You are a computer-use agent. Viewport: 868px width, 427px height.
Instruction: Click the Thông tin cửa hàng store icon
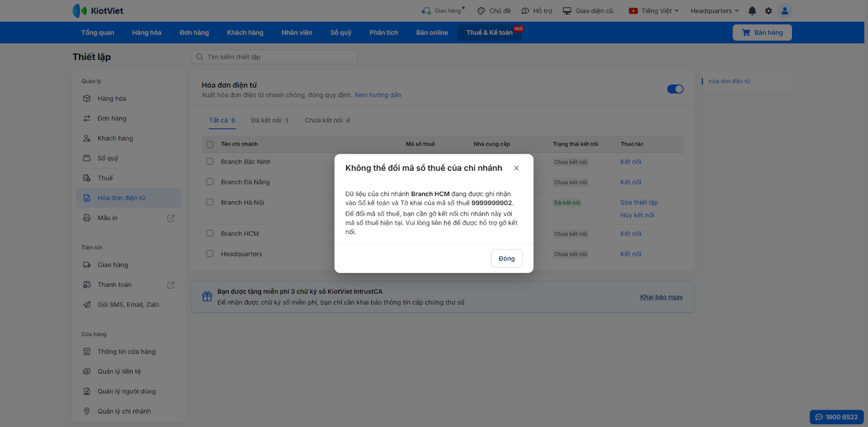coord(87,352)
